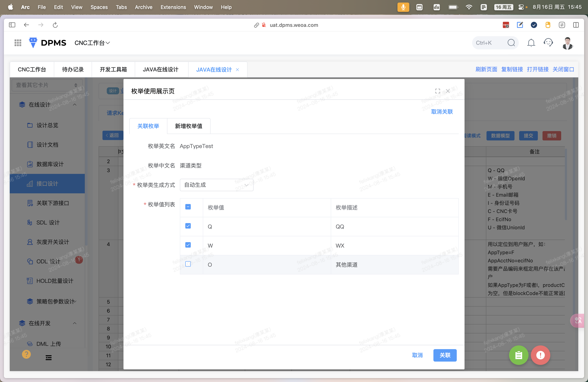Open 灰度开关设计 in the sidebar
This screenshot has width=588, height=382.
(48, 242)
